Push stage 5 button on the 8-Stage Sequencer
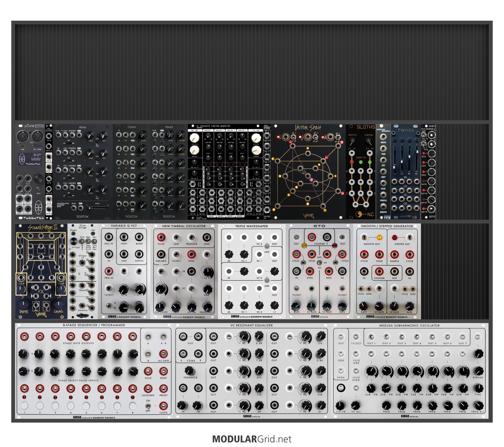This screenshot has height=447, width=504. 86,406
